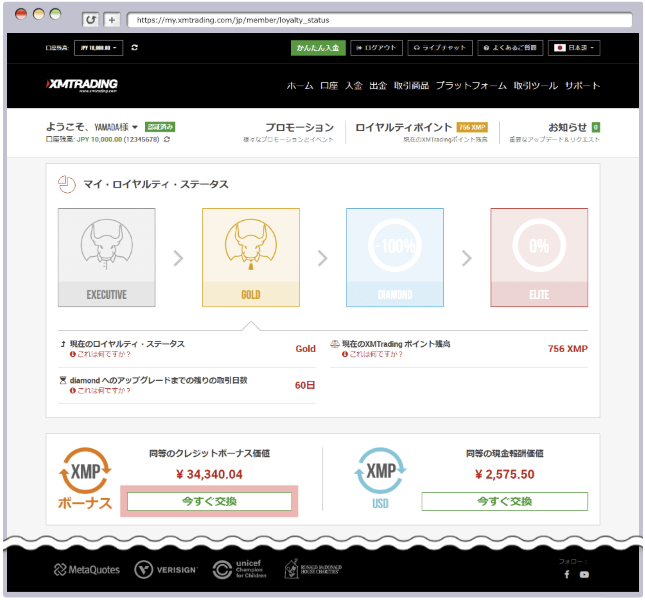Open a new tab with plus icon
The height and width of the screenshot is (600, 645).
111,19
